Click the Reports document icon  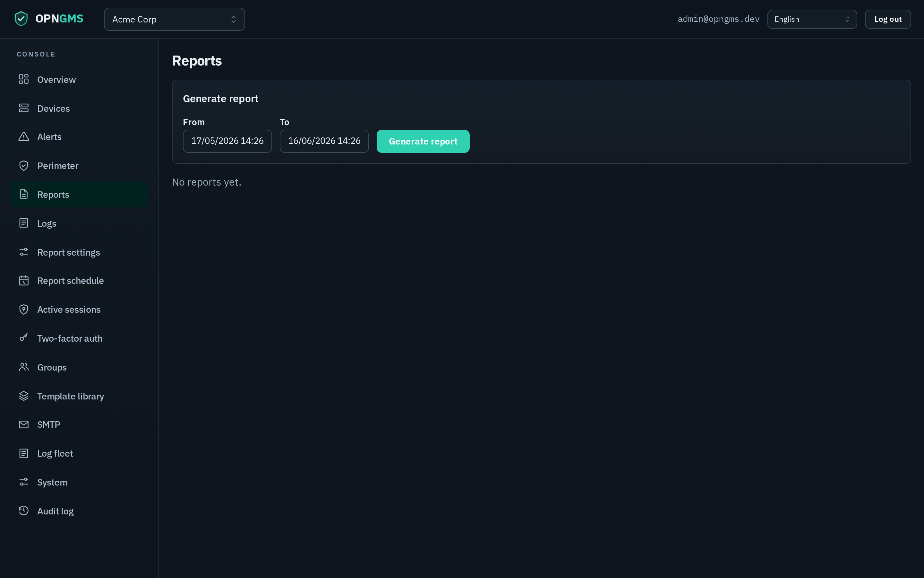coord(24,194)
